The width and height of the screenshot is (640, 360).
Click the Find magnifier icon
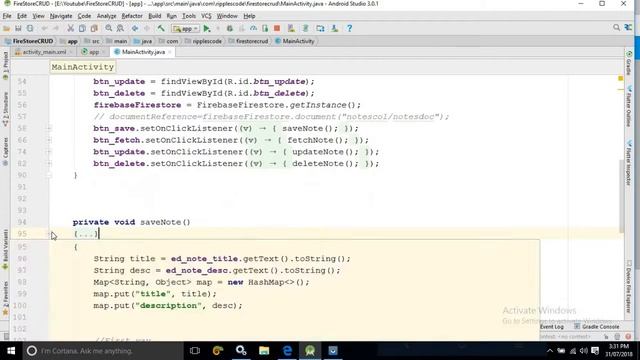click(x=109, y=28)
